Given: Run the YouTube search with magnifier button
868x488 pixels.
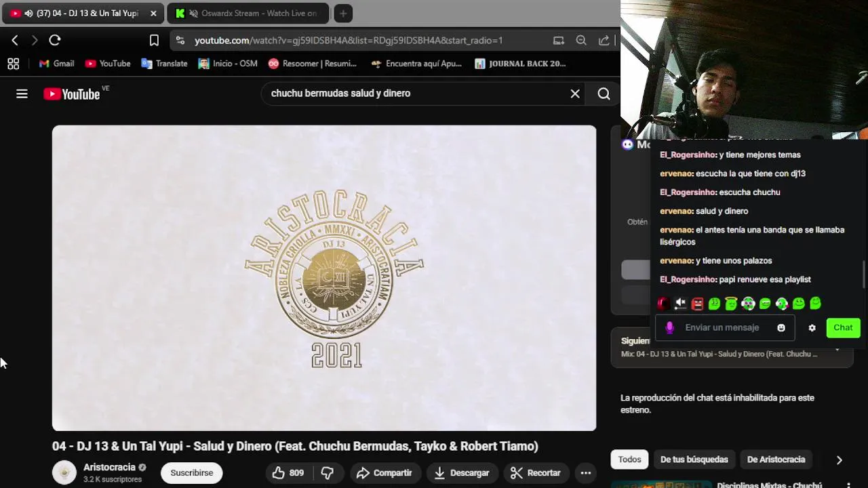Looking at the screenshot, I should click(604, 94).
